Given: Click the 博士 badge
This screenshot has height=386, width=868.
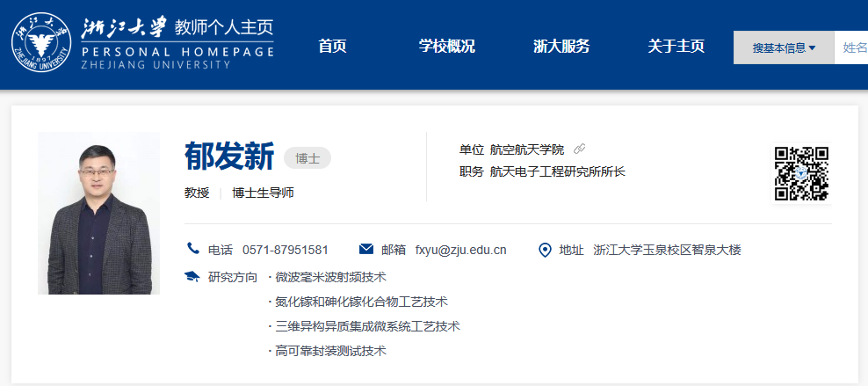Looking at the screenshot, I should [x=307, y=158].
